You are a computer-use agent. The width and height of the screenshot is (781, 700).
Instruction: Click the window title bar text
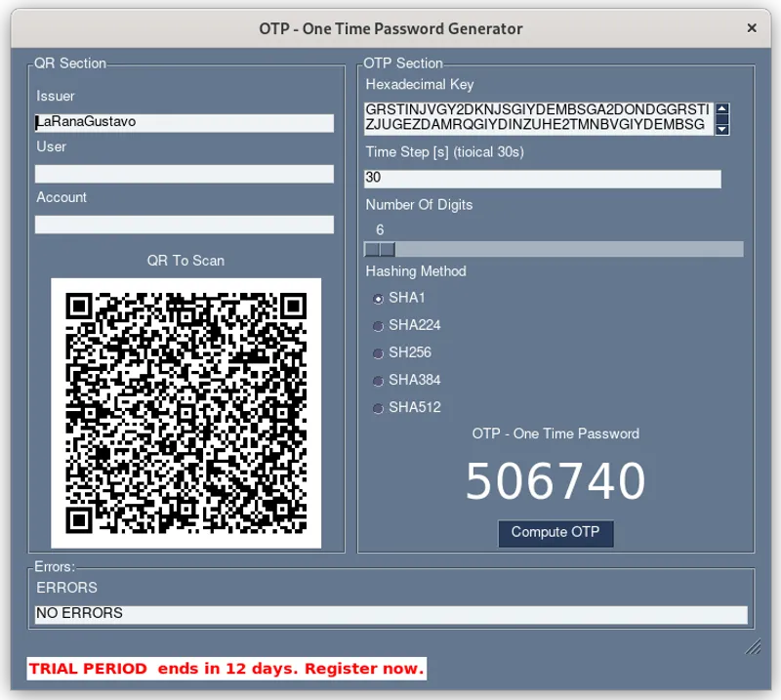390,28
